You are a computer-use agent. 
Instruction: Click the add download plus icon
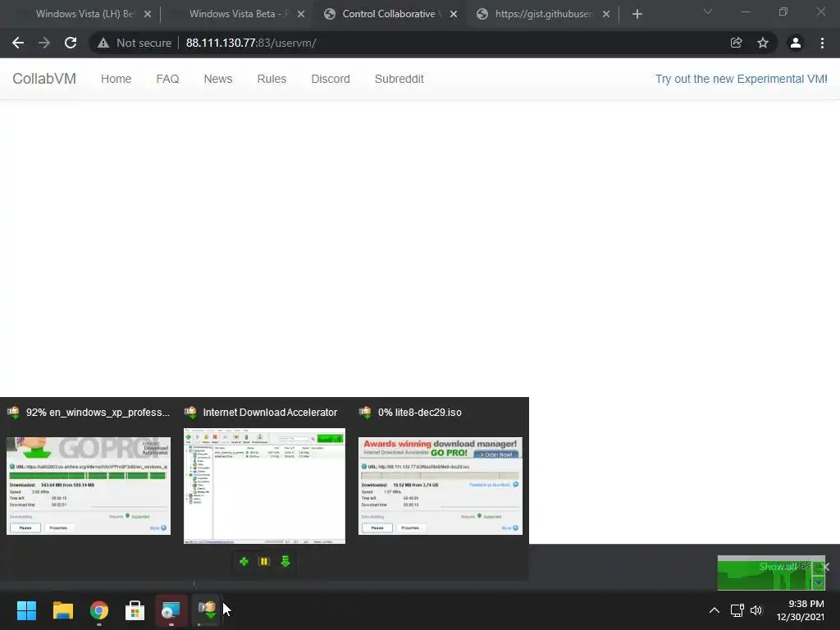244,561
